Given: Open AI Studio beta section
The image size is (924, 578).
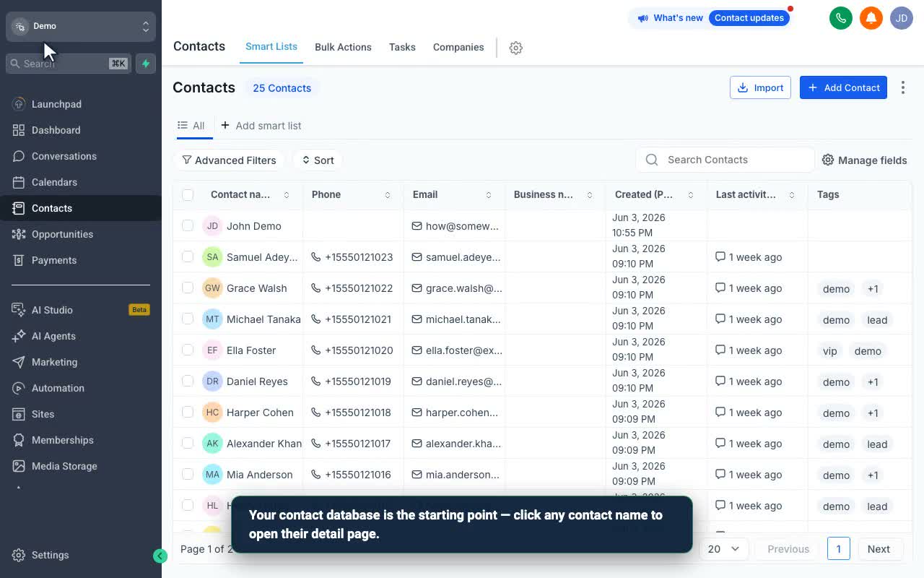Looking at the screenshot, I should pyautogui.click(x=81, y=310).
